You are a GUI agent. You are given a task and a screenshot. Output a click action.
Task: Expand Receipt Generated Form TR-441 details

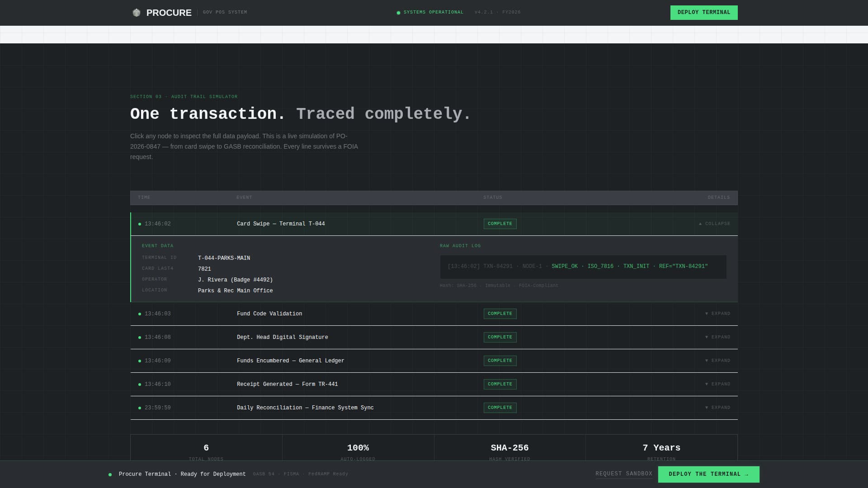click(x=717, y=384)
